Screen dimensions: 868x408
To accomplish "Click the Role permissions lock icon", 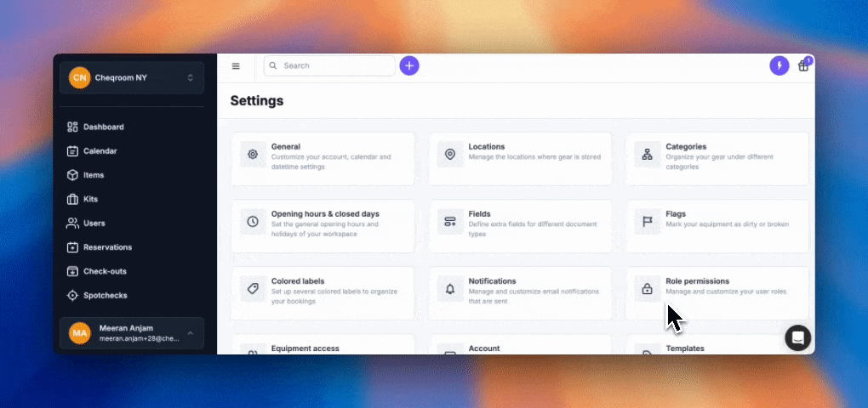I will click(x=647, y=289).
